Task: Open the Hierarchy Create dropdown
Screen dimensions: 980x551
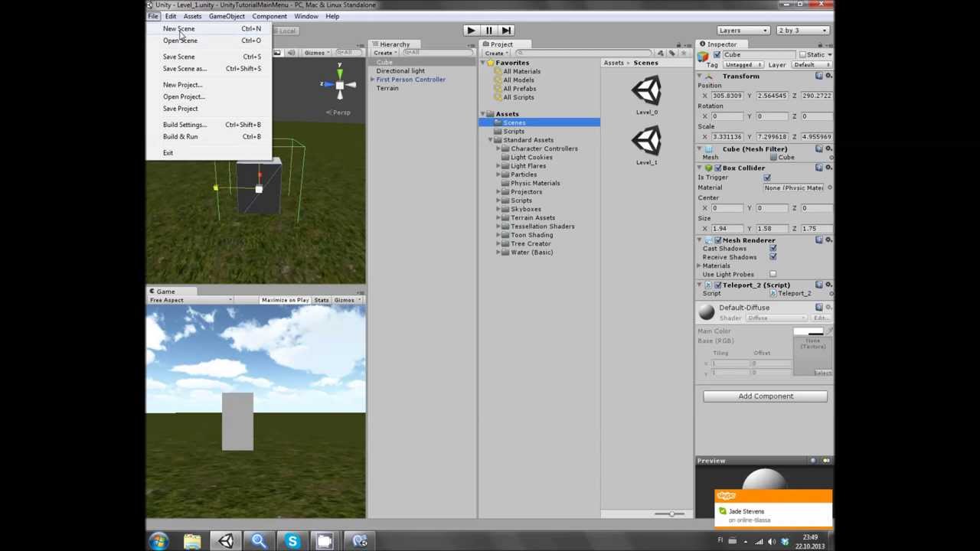Action: 384,53
